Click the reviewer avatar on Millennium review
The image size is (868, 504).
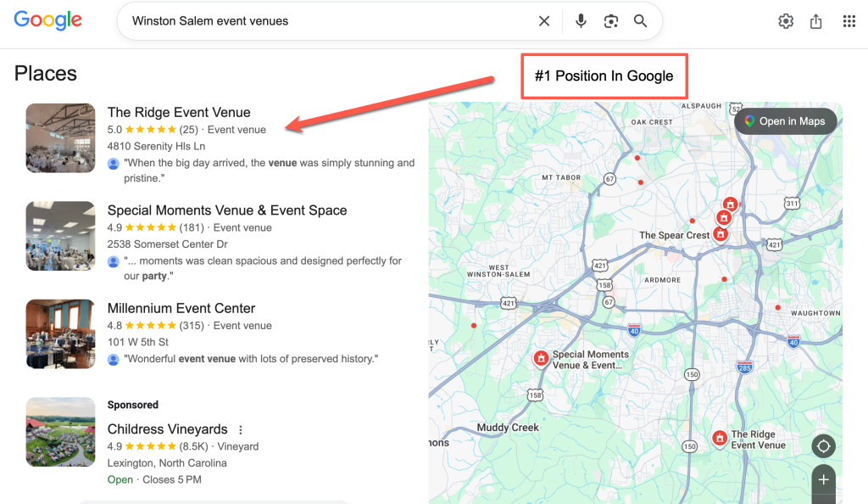click(113, 360)
